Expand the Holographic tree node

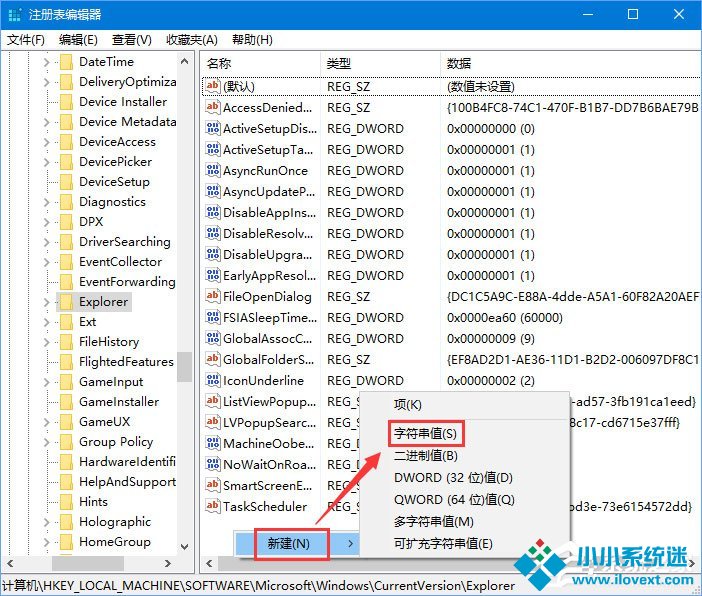click(x=46, y=522)
